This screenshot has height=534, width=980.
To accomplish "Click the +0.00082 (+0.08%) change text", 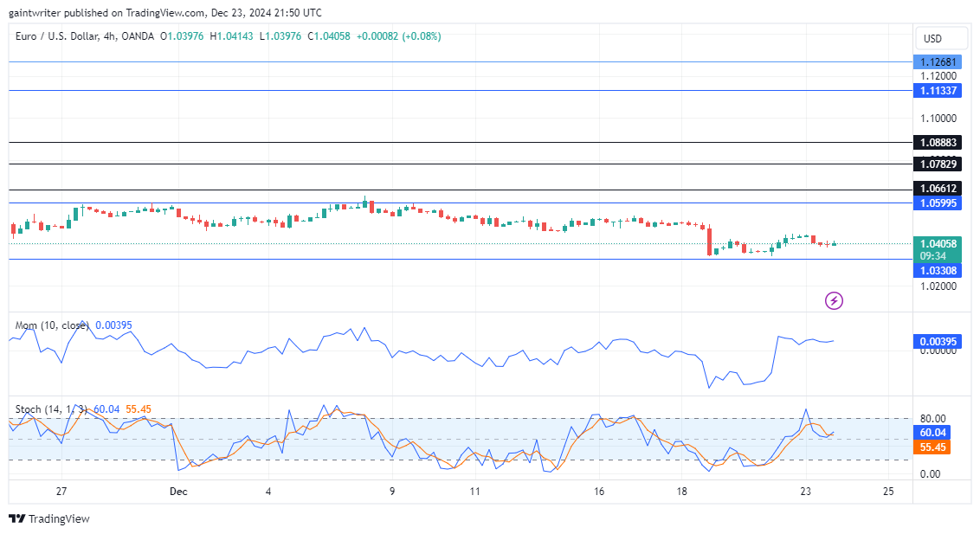I will click(x=399, y=36).
